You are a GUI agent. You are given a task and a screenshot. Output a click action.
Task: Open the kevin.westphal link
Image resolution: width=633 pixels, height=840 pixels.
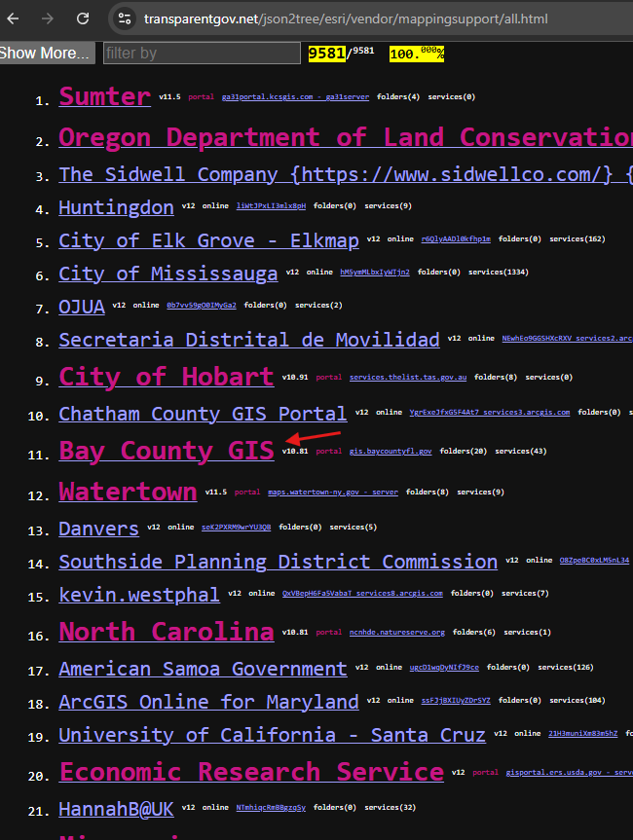pyautogui.click(x=139, y=595)
